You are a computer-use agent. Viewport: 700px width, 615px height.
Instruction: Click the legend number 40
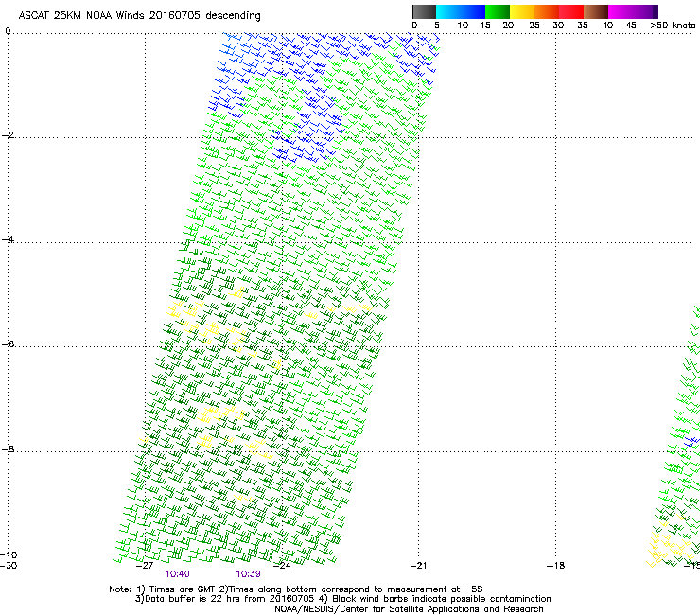pyautogui.click(x=607, y=26)
